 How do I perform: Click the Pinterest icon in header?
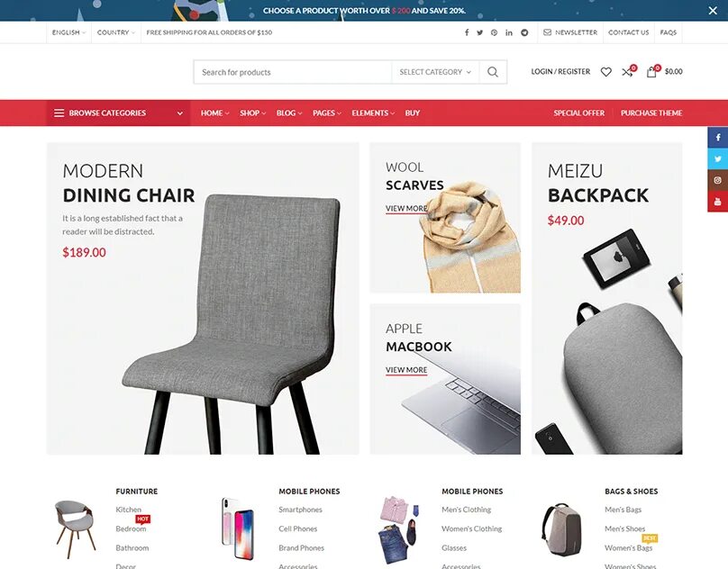(x=494, y=32)
